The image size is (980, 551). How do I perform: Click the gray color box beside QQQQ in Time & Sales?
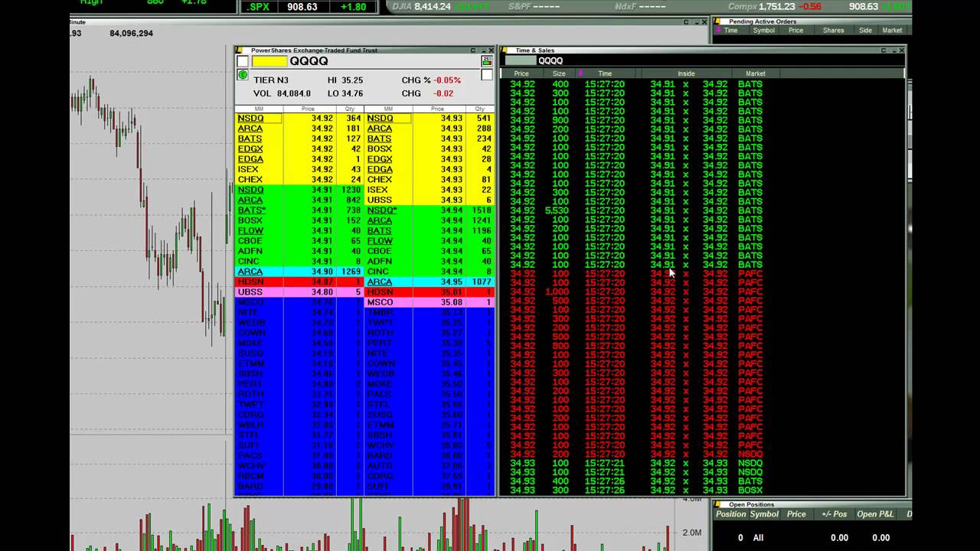pyautogui.click(x=521, y=60)
